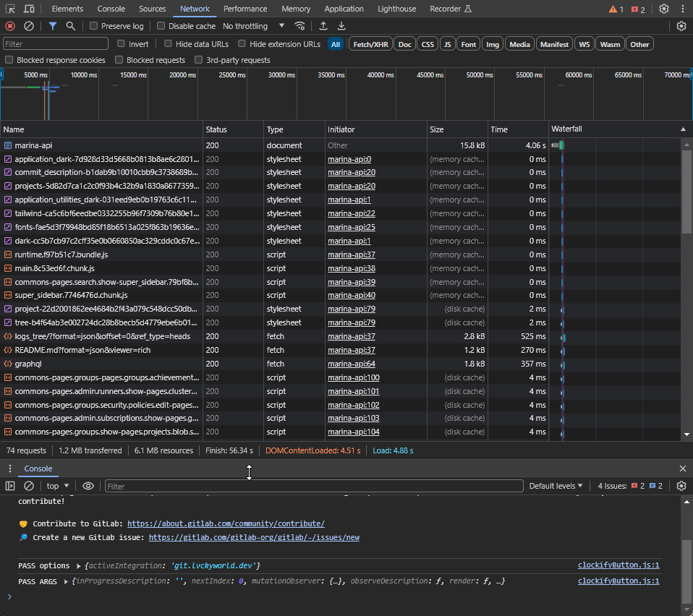Image resolution: width=693 pixels, height=616 pixels.
Task: Open the live expression eye icon
Action: 88,486
